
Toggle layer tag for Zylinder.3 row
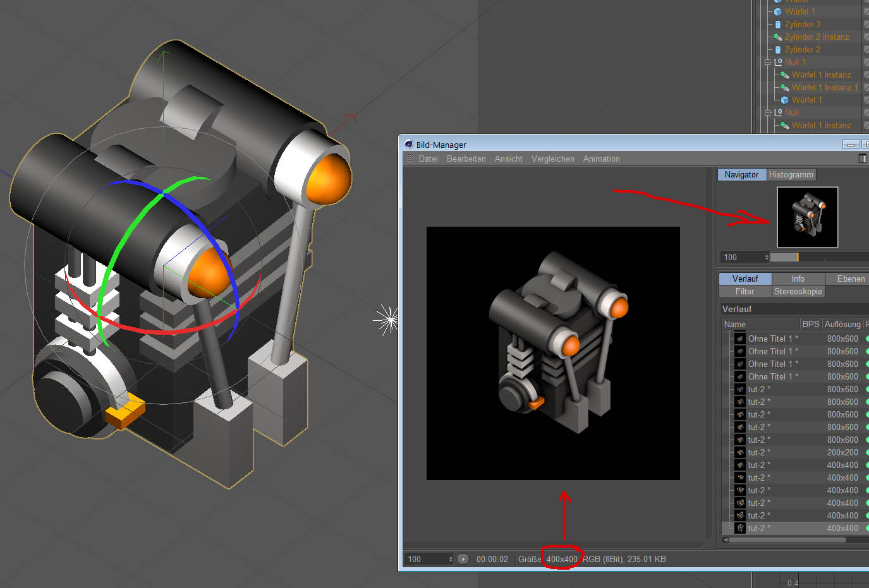[866, 24]
